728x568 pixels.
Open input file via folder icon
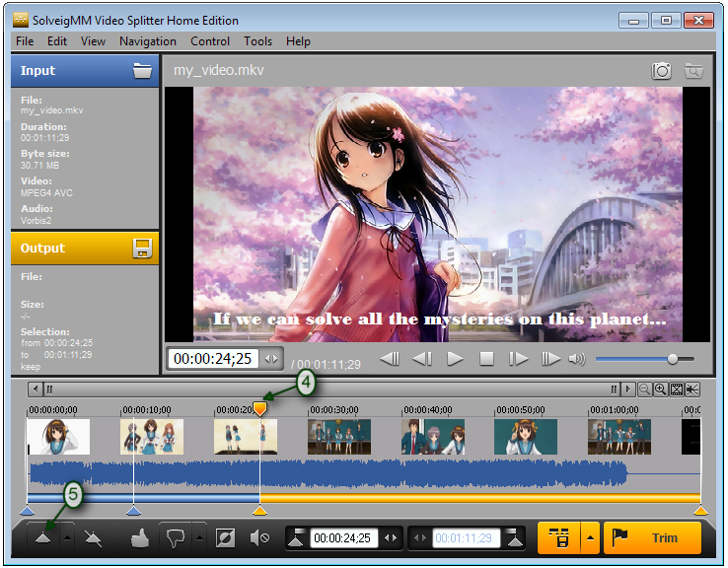coord(143,71)
